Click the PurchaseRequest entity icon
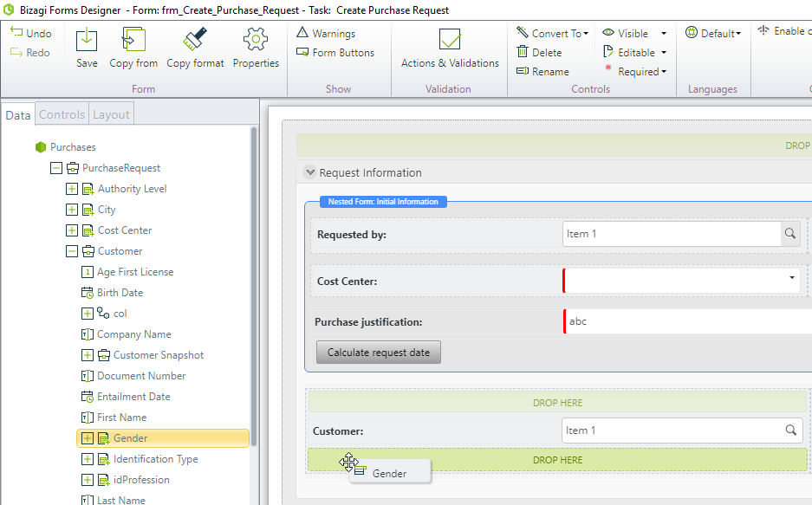The width and height of the screenshot is (812, 505). pos(73,168)
